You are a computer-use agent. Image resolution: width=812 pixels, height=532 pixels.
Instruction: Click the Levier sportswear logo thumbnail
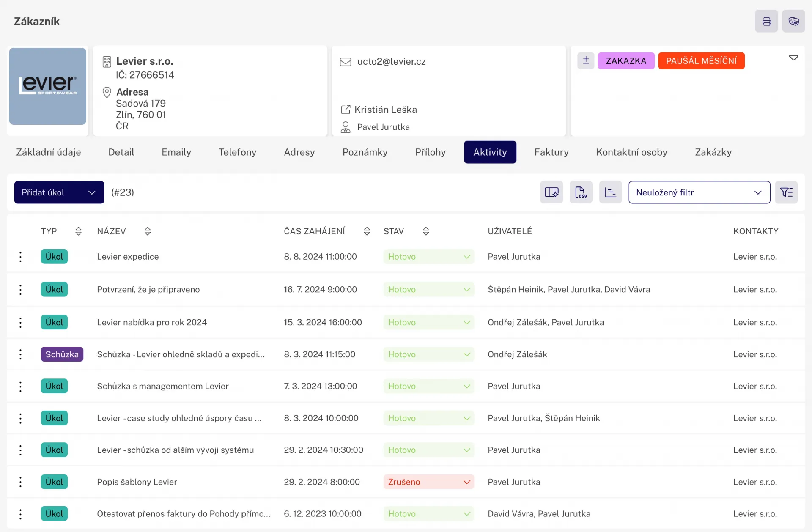coord(48,86)
